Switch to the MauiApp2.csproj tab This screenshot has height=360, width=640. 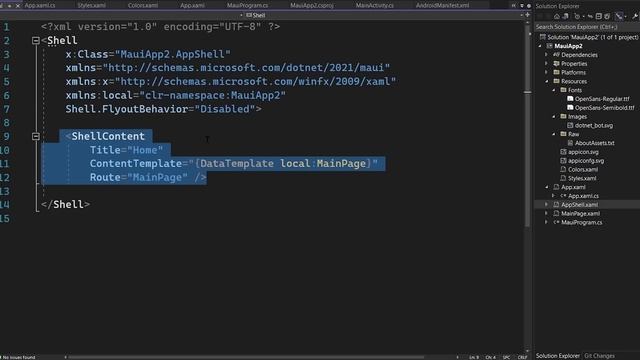coord(312,6)
